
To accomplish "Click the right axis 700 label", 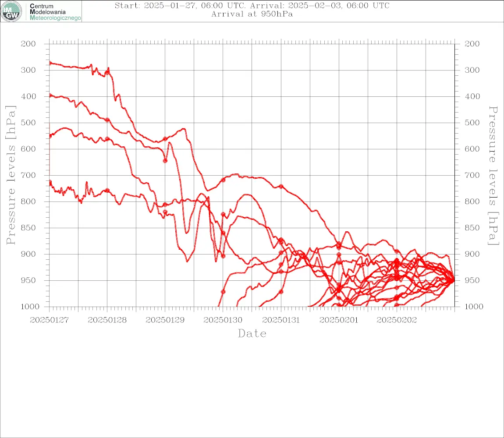I will coord(472,176).
